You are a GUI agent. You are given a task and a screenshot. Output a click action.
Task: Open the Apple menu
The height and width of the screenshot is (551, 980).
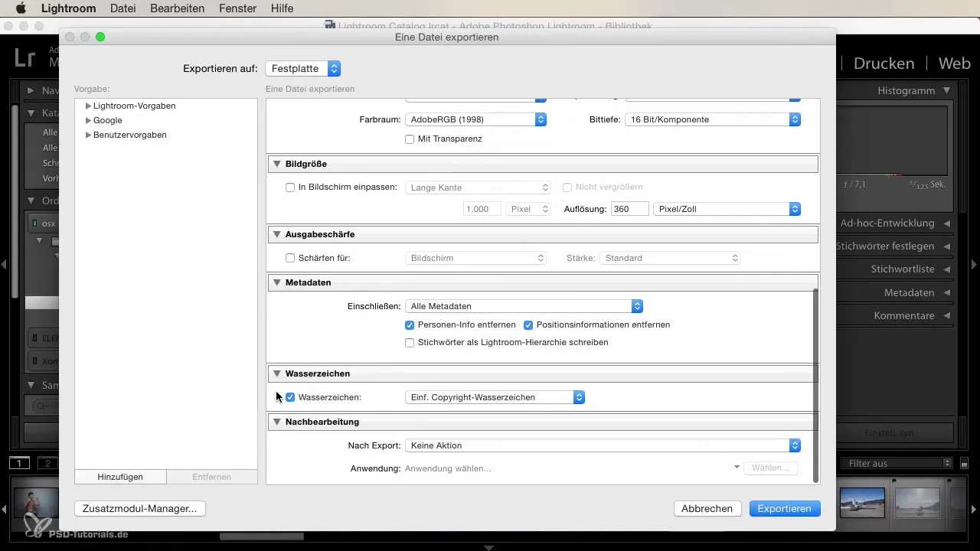tap(21, 8)
